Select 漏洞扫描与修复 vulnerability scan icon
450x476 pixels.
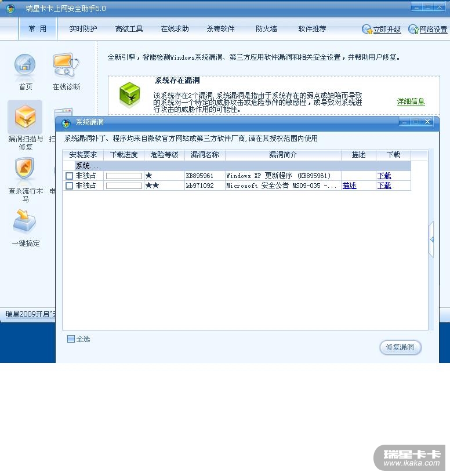(x=25, y=117)
